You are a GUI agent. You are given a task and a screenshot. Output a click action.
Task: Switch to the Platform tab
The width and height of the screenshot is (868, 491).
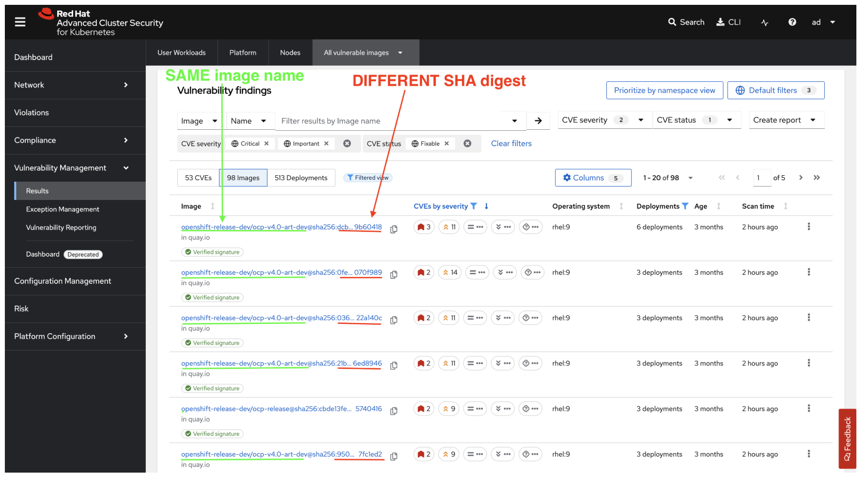point(243,53)
